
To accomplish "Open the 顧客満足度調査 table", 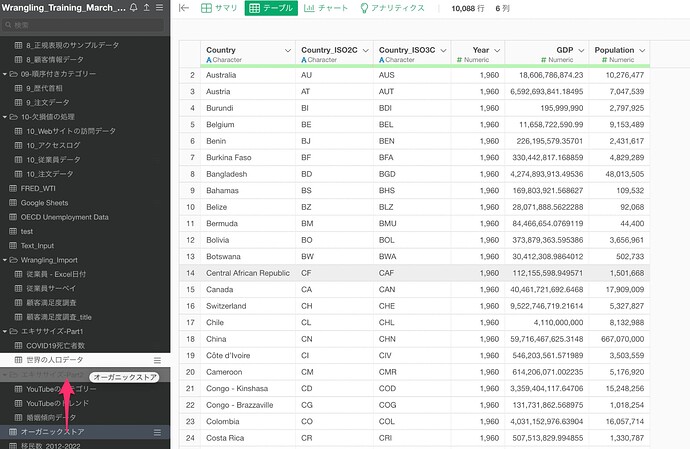I will [51, 303].
